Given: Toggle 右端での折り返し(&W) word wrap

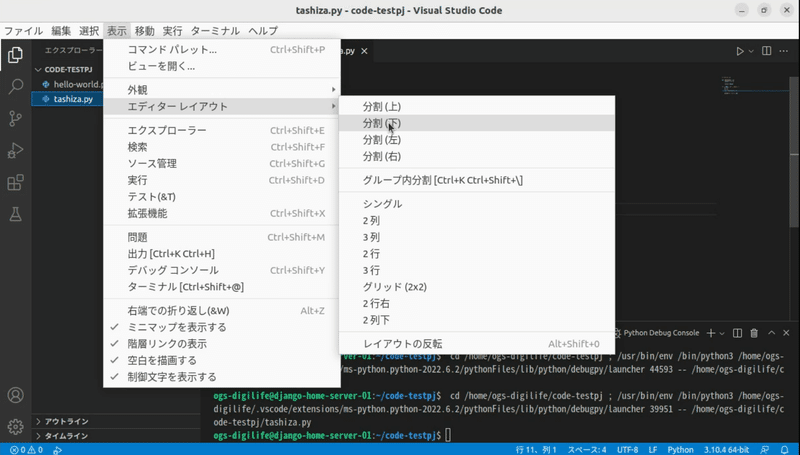Looking at the screenshot, I should [x=221, y=311].
